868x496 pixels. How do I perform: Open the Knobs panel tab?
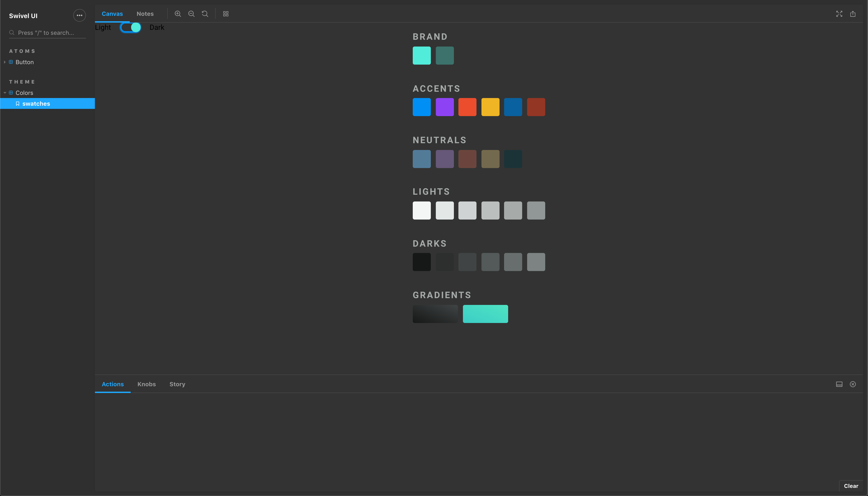pos(147,384)
